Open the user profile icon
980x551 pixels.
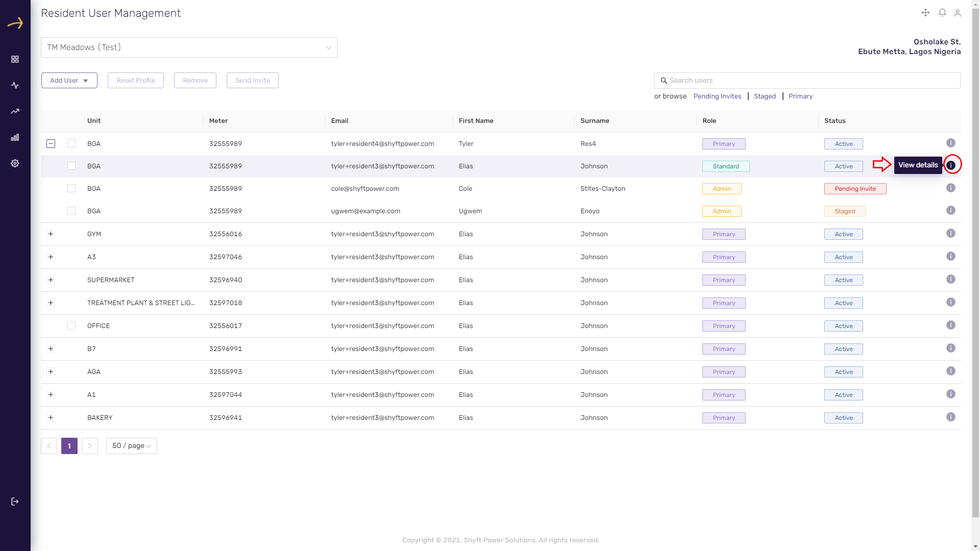click(x=958, y=13)
